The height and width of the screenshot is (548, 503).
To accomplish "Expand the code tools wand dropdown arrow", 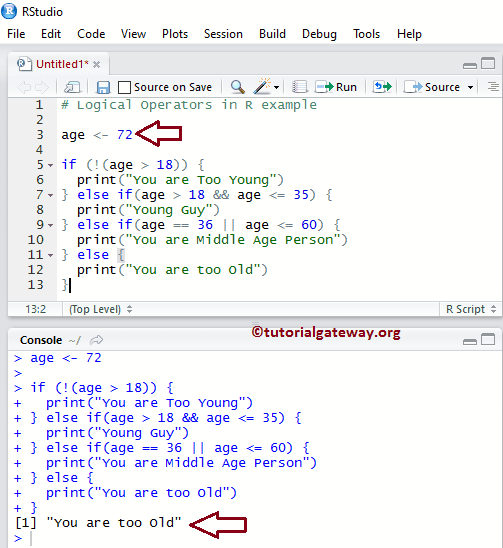I will (276, 87).
